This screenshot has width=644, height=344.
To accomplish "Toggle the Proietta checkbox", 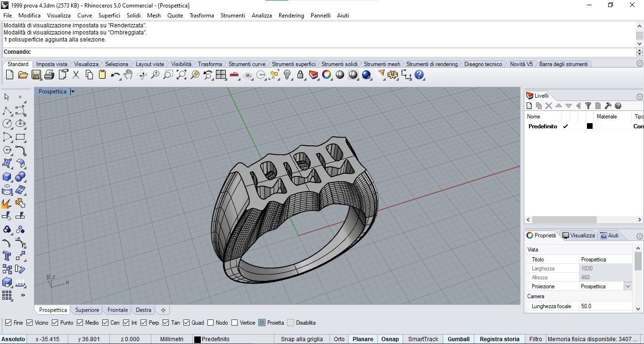I will pos(262,323).
